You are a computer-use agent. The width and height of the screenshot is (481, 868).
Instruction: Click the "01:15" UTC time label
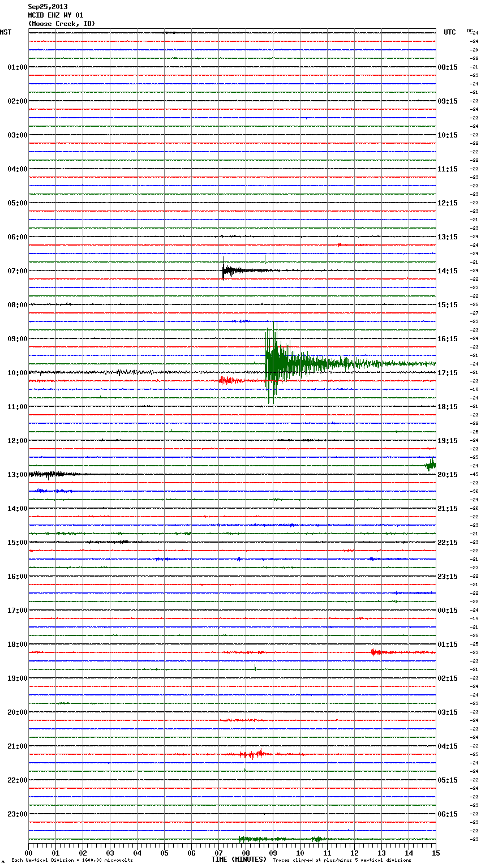[448, 644]
